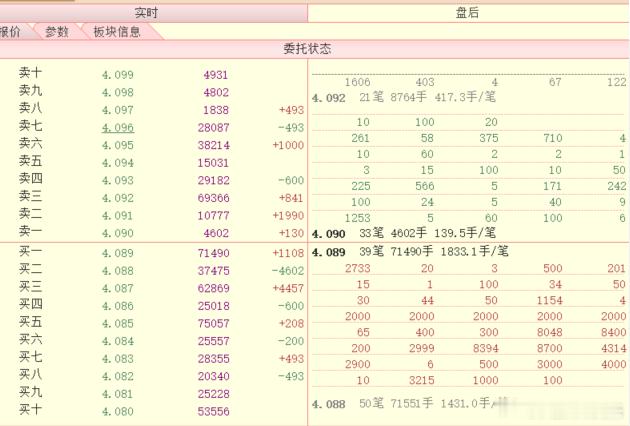Select the 卖六 row label

click(30, 143)
